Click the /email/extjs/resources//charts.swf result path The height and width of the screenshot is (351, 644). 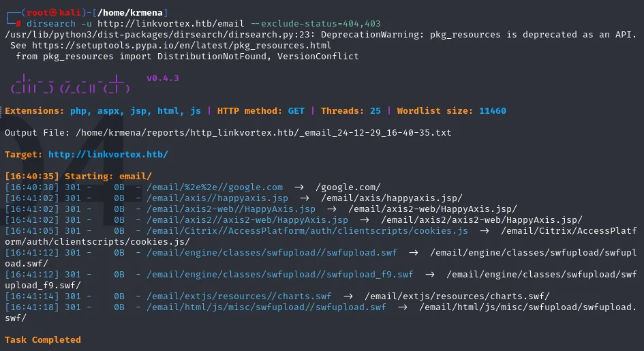pyautogui.click(x=239, y=296)
